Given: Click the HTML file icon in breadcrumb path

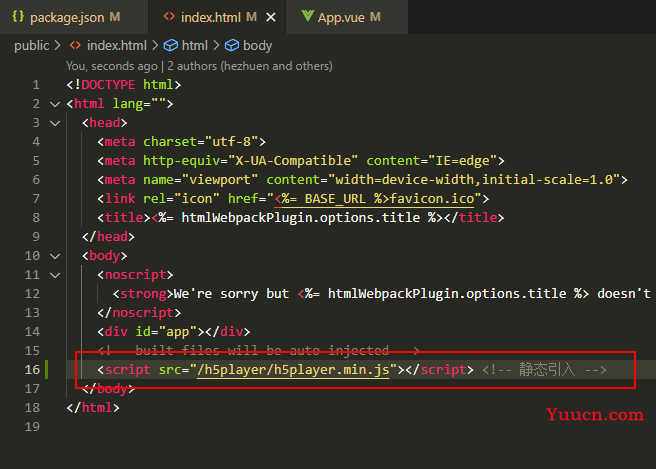Looking at the screenshot, I should [75, 45].
